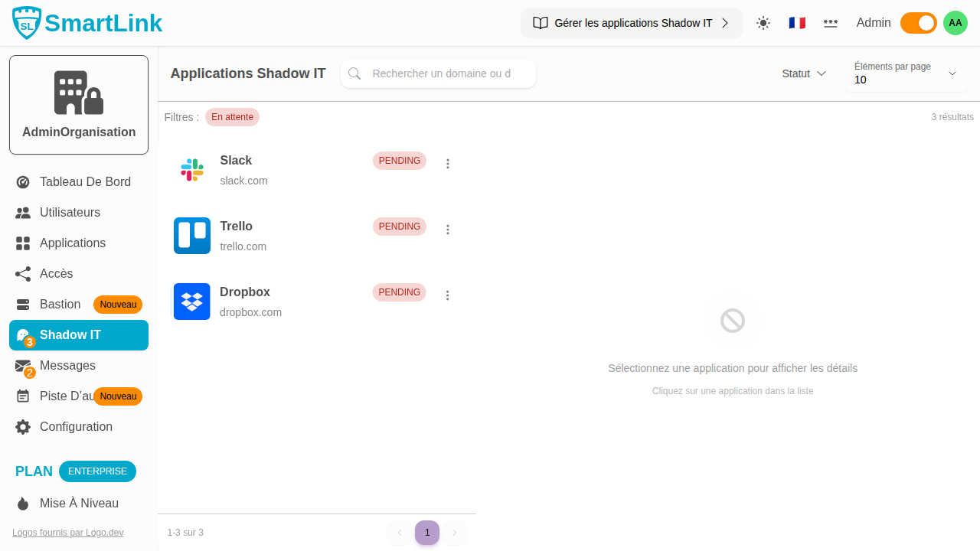Open the Messages inbox
Viewport: 980px width, 551px height.
tap(67, 365)
